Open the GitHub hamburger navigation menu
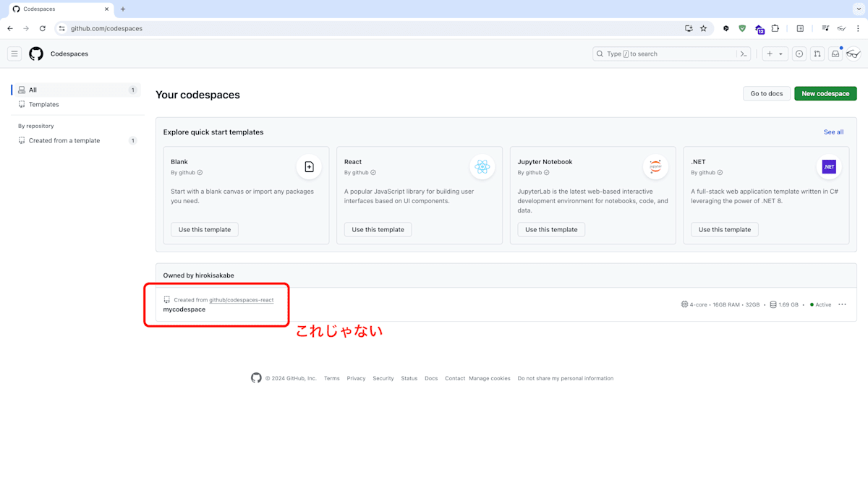This screenshot has width=868, height=488. click(14, 53)
